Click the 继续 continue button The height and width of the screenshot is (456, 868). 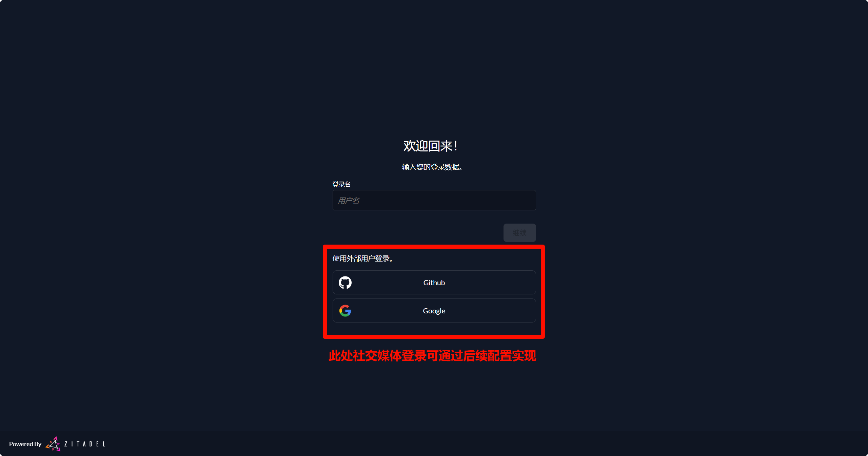tap(519, 233)
